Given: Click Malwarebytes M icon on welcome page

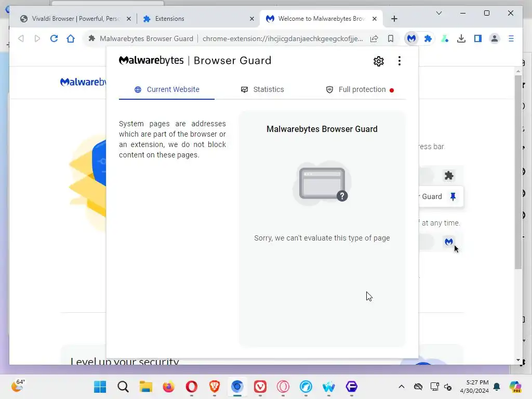Looking at the screenshot, I should [448, 242].
